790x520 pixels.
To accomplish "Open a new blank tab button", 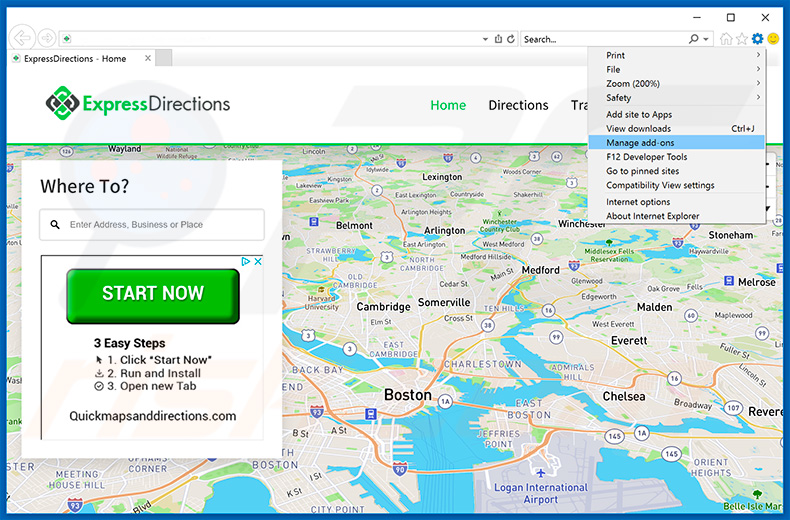I will tap(163, 58).
